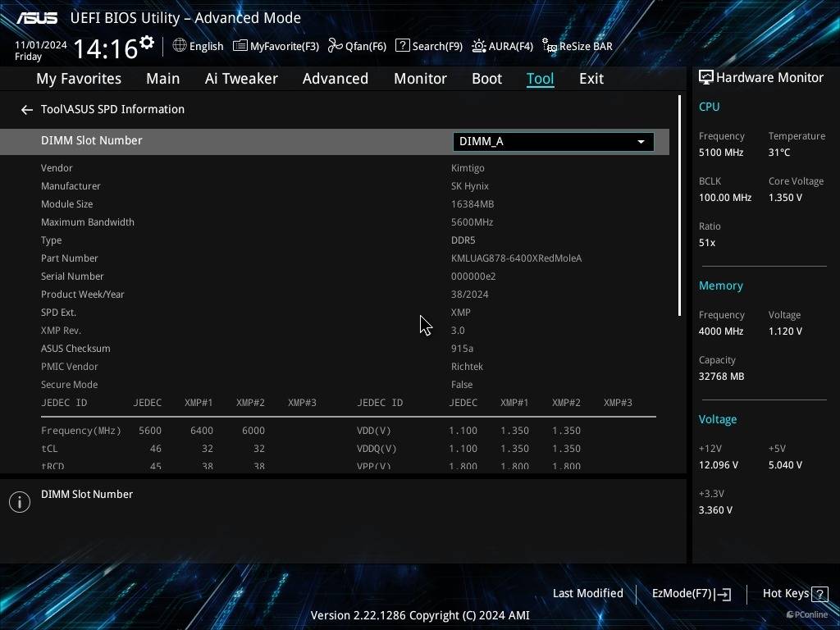Open Search(F9) question mark icon
Viewport: 840px width, 630px height.
402,46
